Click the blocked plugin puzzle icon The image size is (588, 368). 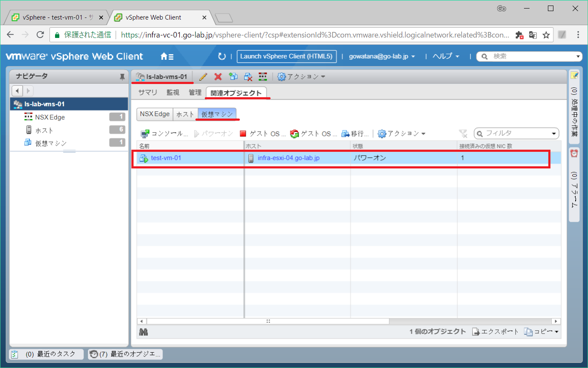(519, 35)
